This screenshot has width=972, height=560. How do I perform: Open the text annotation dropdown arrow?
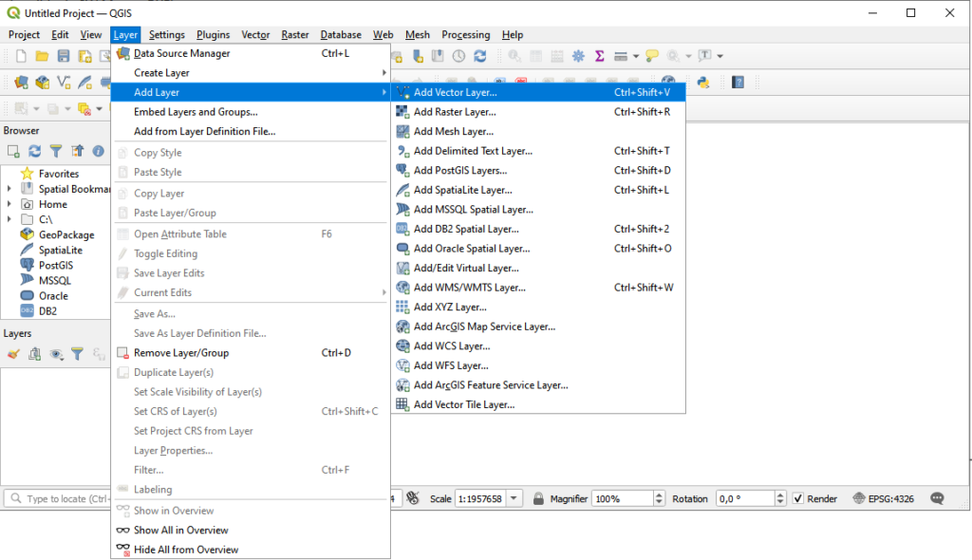[x=720, y=56]
